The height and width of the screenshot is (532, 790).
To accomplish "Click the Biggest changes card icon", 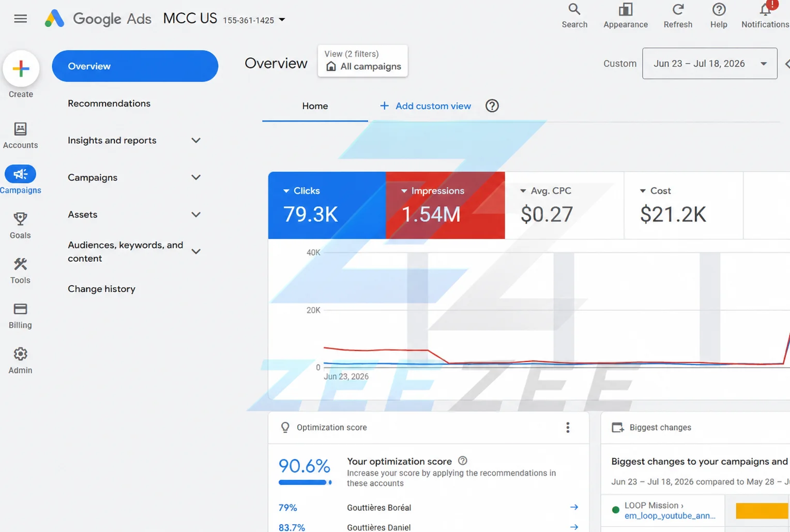I will pos(617,428).
